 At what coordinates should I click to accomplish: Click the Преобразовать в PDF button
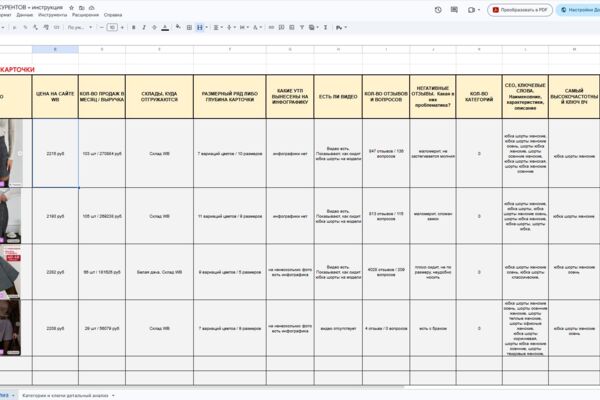[520, 10]
